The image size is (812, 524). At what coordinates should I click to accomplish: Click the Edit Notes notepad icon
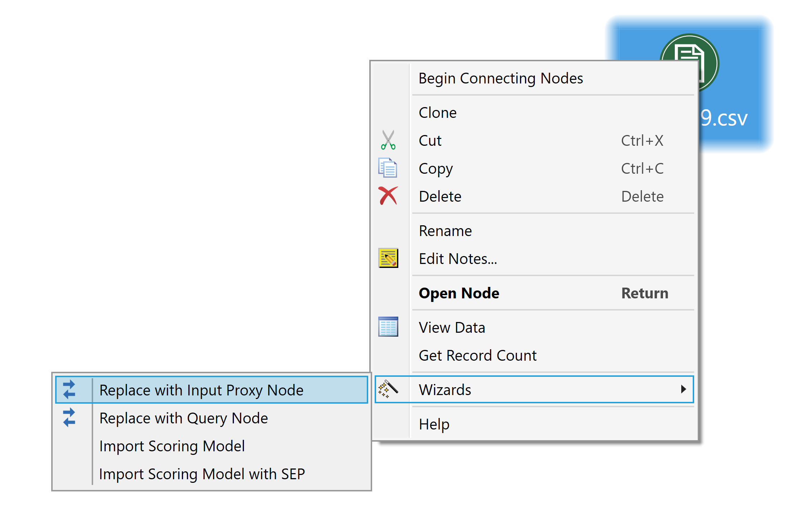[389, 258]
